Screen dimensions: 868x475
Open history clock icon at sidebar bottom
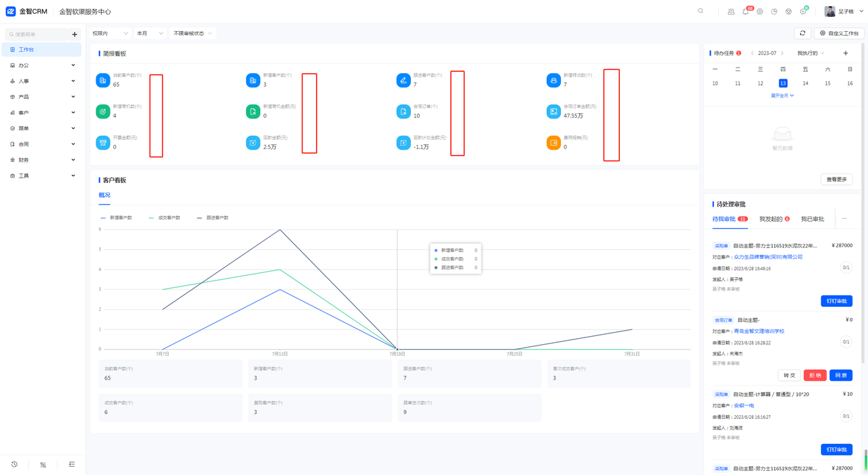[x=14, y=464]
